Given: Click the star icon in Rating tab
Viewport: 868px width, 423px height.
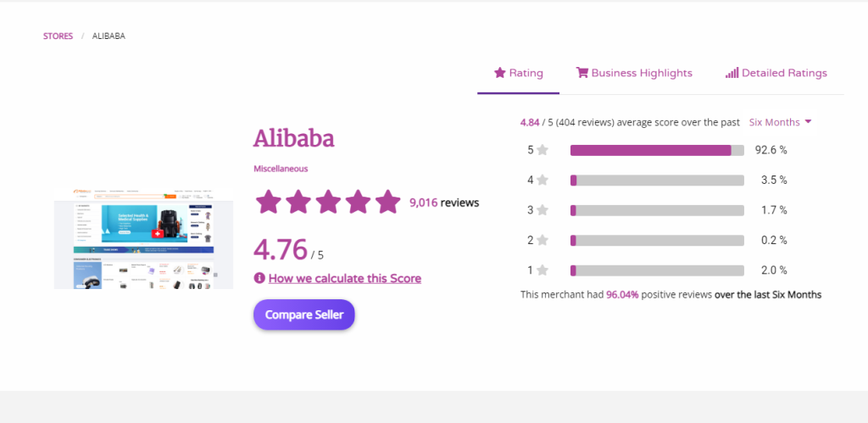Looking at the screenshot, I should [499, 73].
